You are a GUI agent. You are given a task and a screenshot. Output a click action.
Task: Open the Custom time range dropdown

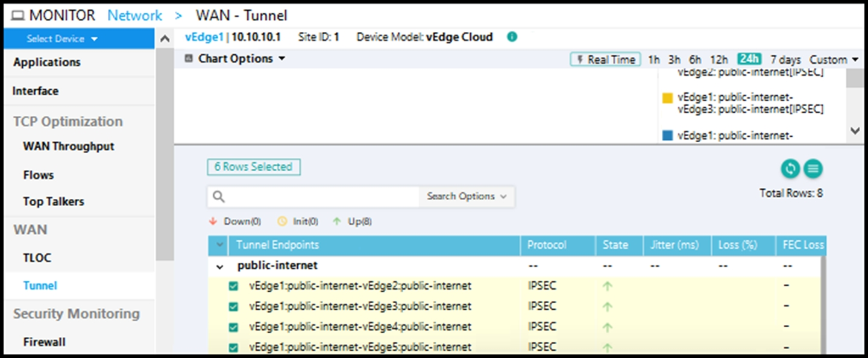(x=834, y=59)
